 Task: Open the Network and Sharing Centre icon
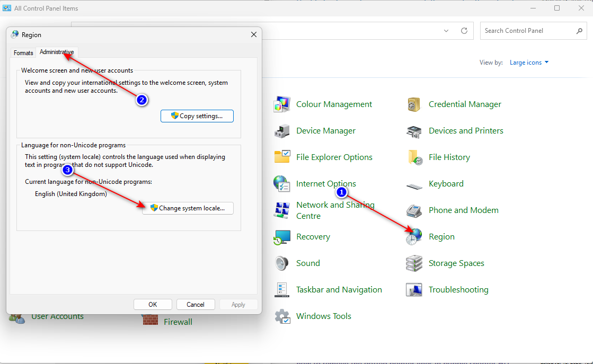[x=282, y=210]
